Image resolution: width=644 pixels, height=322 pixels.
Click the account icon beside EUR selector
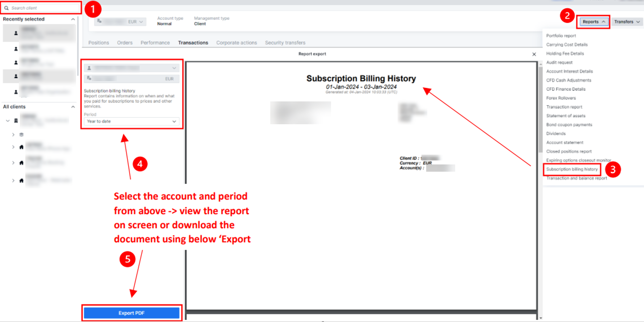coord(99,21)
